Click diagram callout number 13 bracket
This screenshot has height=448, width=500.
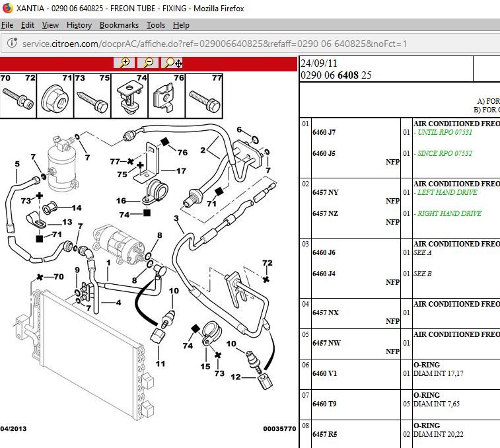(67, 222)
